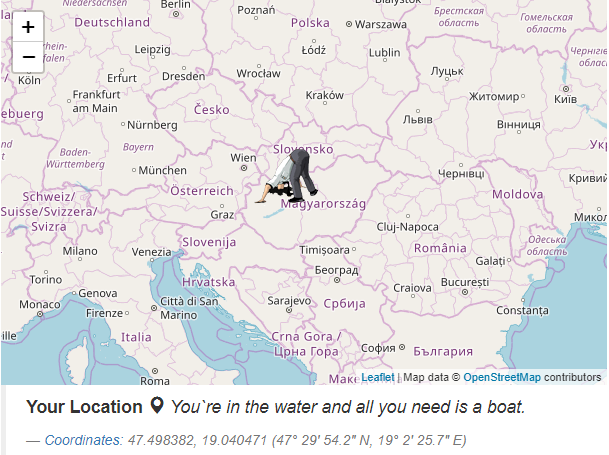The height and width of the screenshot is (455, 609).
Task: Click the Your Location heading
Action: coord(84,406)
